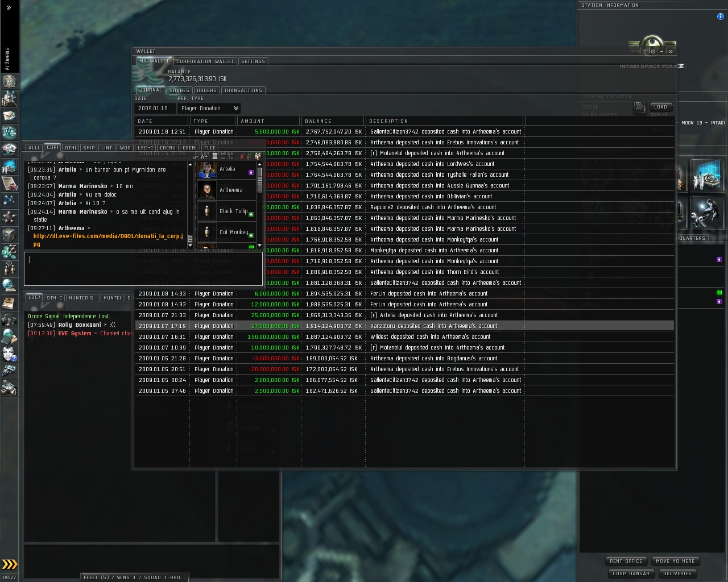
Task: Click the wallet date field 2009.01.19
Action: 154,109
